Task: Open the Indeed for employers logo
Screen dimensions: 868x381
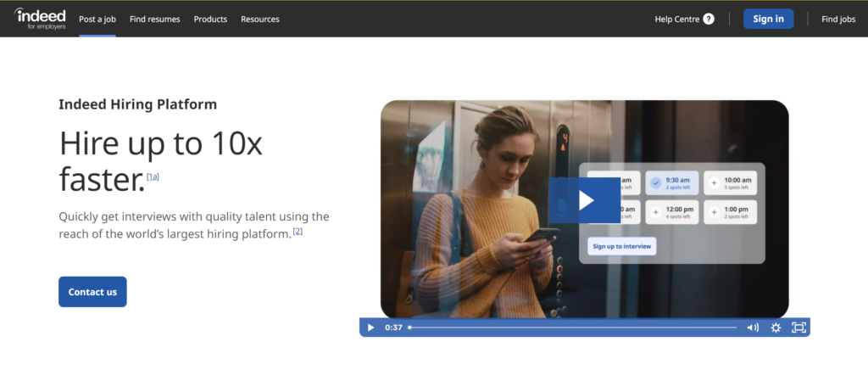Action: pyautogui.click(x=40, y=19)
